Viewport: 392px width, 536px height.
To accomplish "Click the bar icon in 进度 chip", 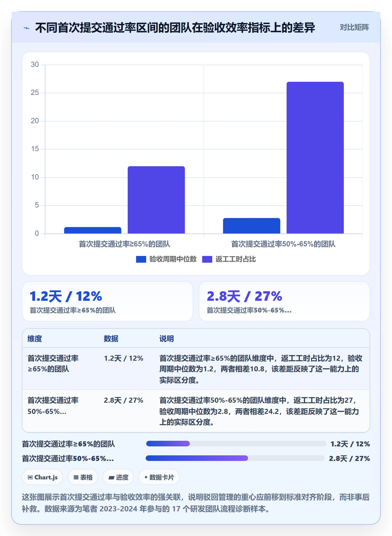I will 111,478.
